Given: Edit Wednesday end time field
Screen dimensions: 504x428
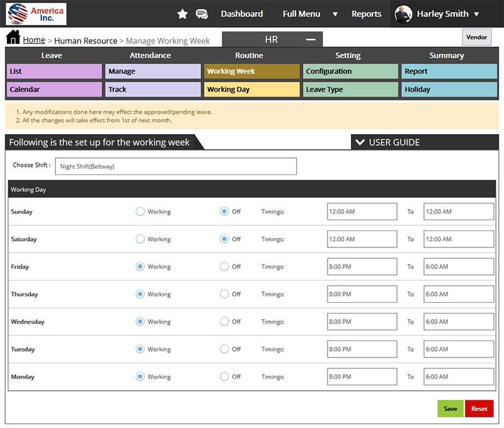Looking at the screenshot, I should click(x=459, y=322).
